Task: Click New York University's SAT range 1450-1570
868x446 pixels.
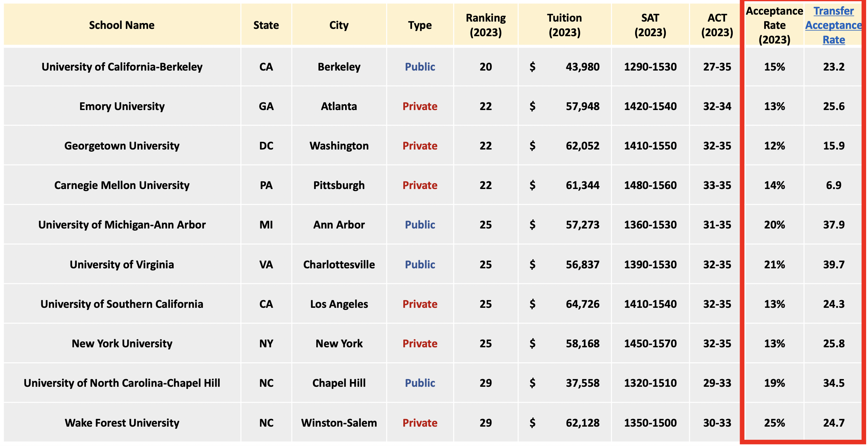Action: [x=650, y=344]
